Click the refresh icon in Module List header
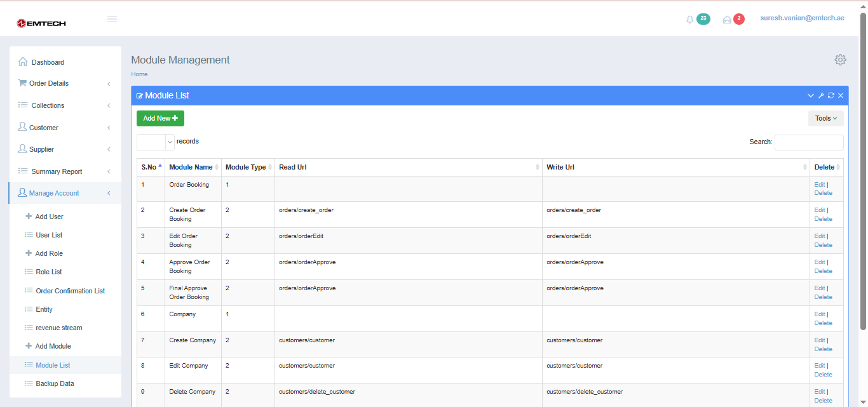The width and height of the screenshot is (868, 407). 831,96
